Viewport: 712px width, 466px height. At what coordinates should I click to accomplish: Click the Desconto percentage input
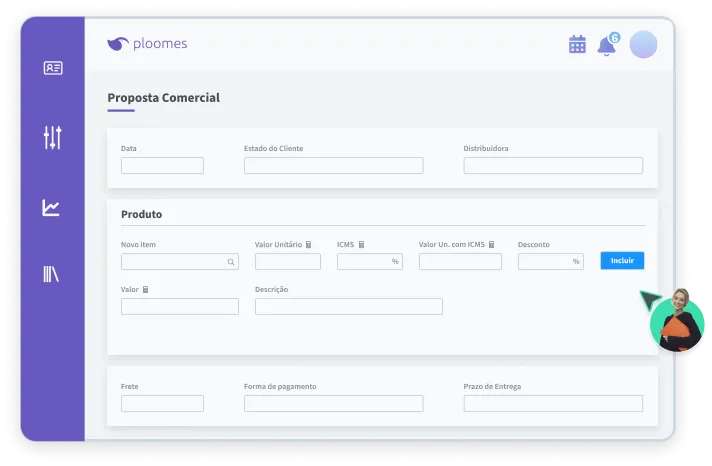pos(551,262)
